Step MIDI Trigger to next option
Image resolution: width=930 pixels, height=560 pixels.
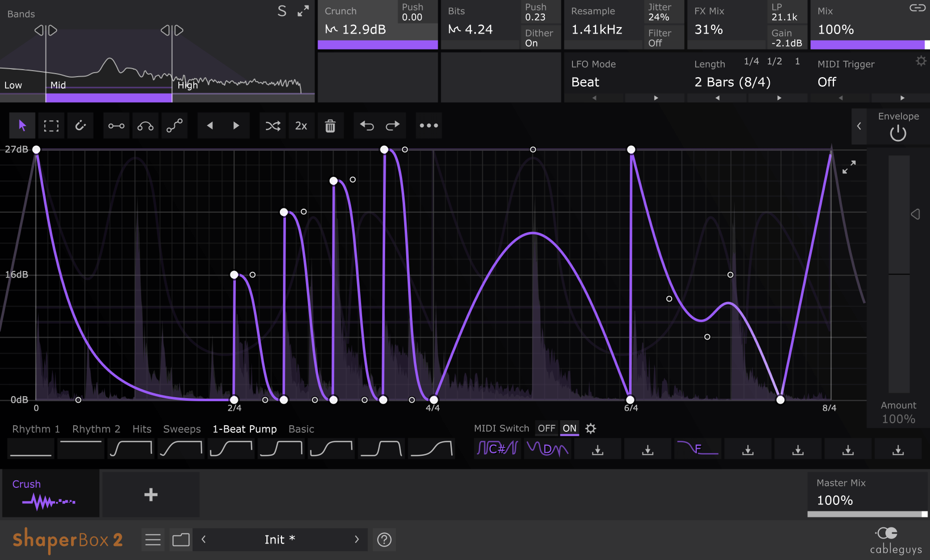[x=902, y=98]
